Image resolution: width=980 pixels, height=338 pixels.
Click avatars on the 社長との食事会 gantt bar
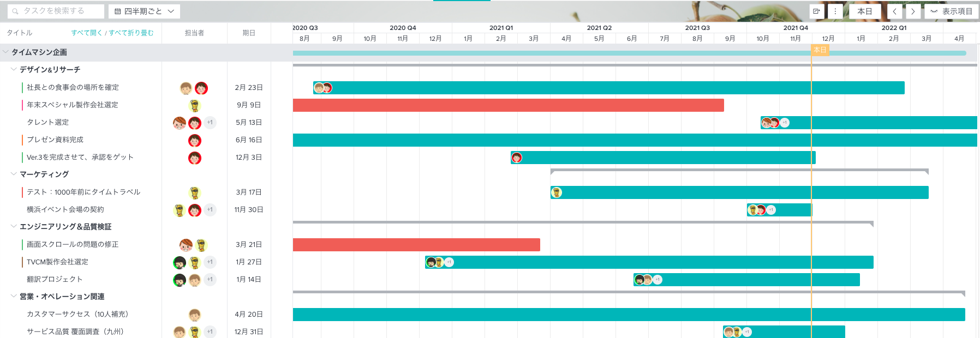(323, 88)
